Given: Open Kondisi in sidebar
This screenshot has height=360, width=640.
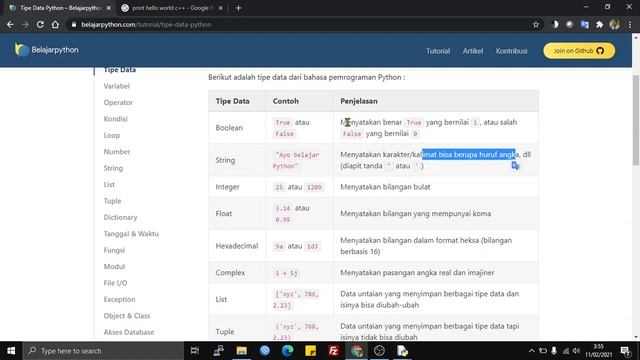Looking at the screenshot, I should [x=116, y=119].
